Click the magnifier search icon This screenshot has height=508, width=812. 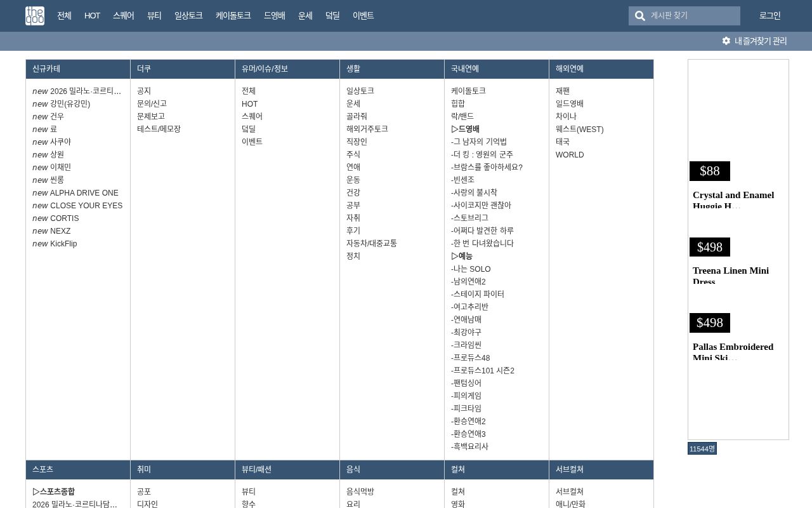640,16
